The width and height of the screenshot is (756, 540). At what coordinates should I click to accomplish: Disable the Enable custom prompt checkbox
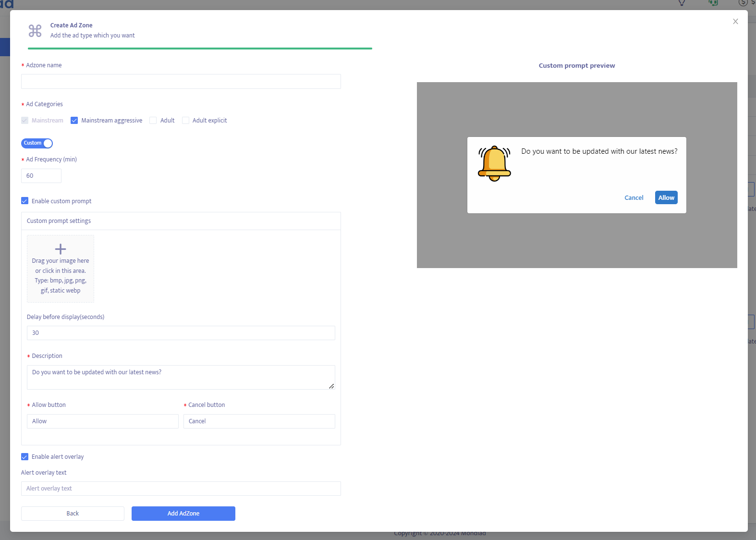25,201
